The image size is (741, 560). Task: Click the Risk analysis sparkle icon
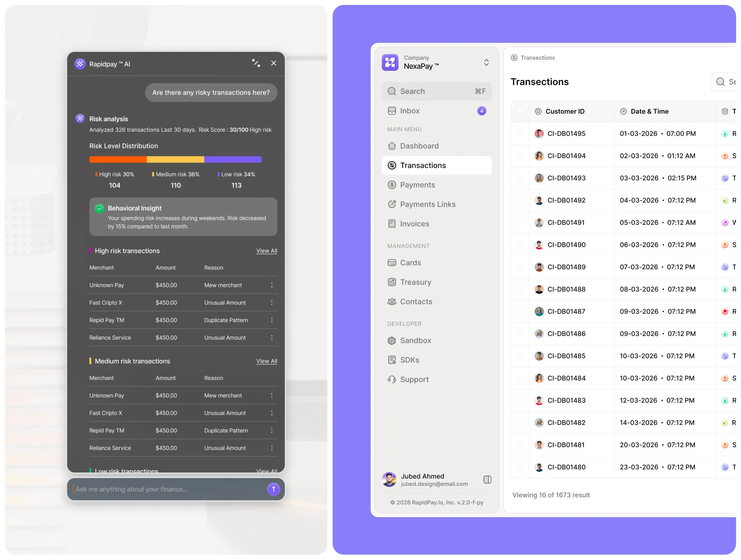point(80,119)
